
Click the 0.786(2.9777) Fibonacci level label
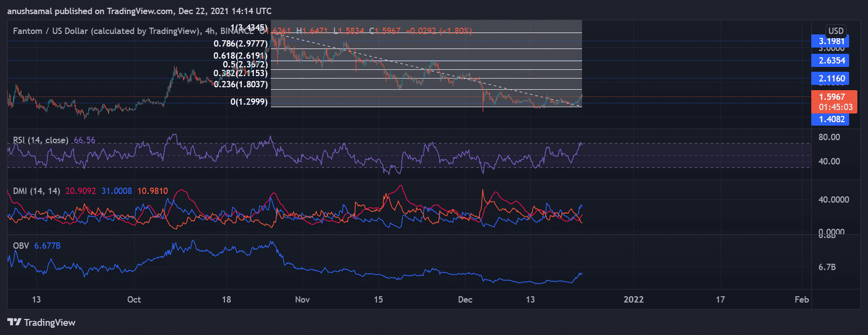(240, 44)
